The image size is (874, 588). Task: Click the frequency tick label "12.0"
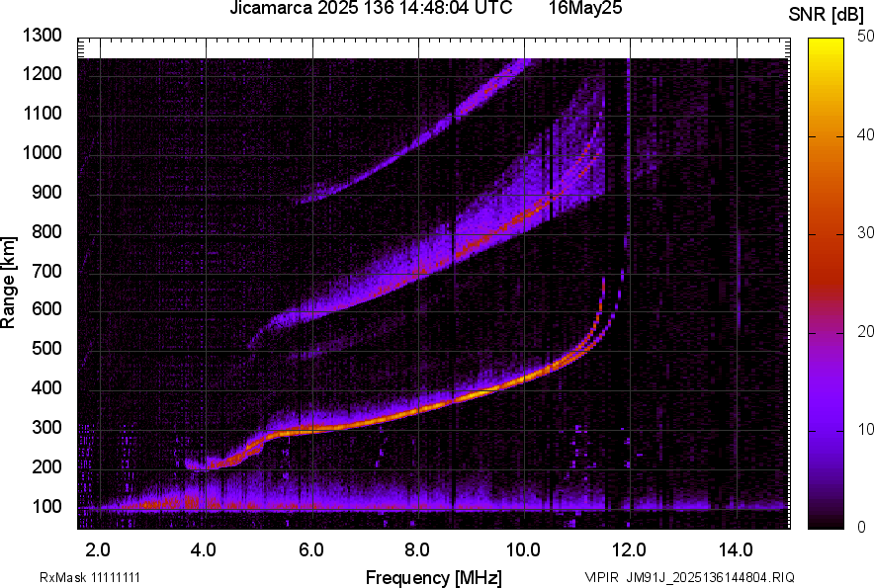629,550
